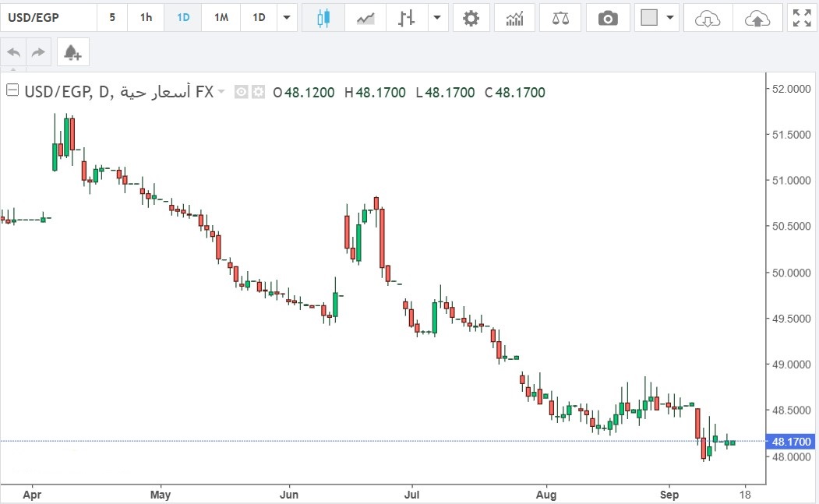The height and width of the screenshot is (504, 819).
Task: Click the Aug label on time axis
Action: 546,495
